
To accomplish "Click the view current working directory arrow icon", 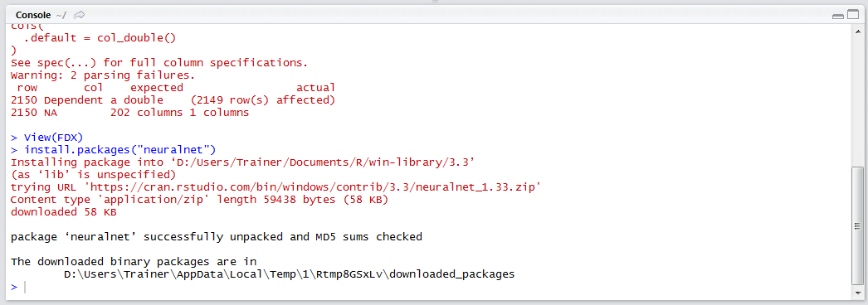I will click(x=79, y=15).
